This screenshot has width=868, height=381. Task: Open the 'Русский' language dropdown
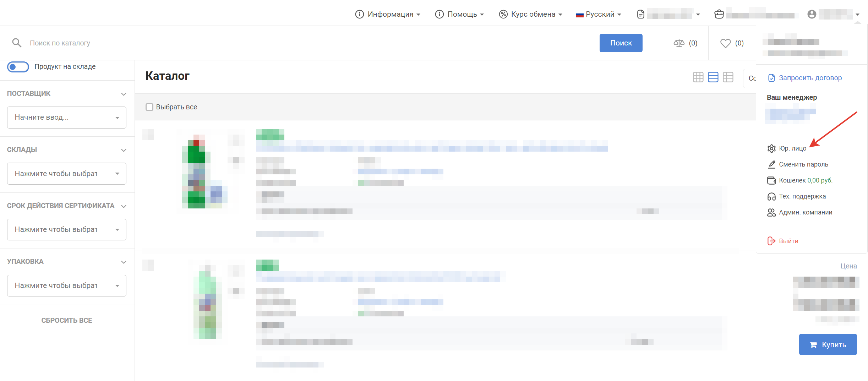coord(599,14)
